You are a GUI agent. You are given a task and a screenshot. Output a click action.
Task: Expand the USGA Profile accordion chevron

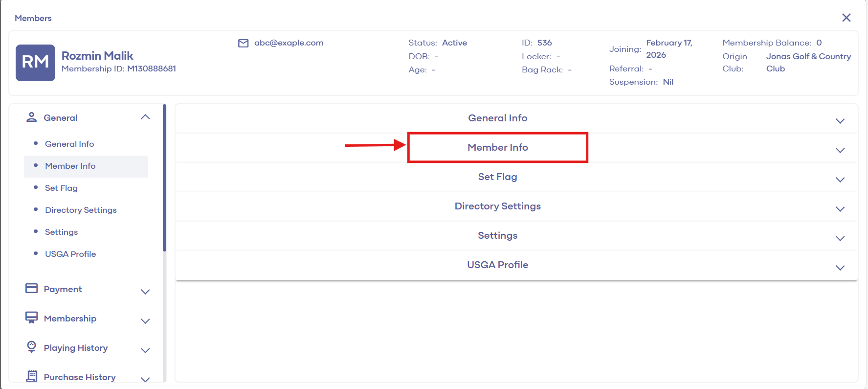(x=840, y=268)
